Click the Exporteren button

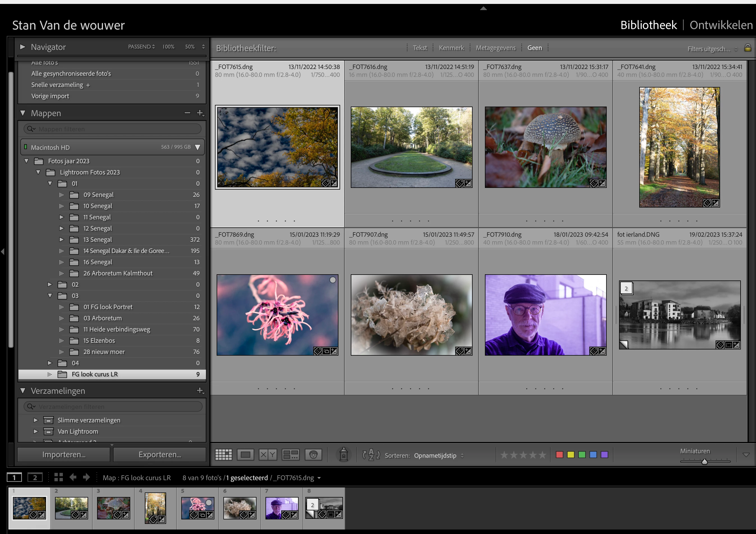click(160, 455)
